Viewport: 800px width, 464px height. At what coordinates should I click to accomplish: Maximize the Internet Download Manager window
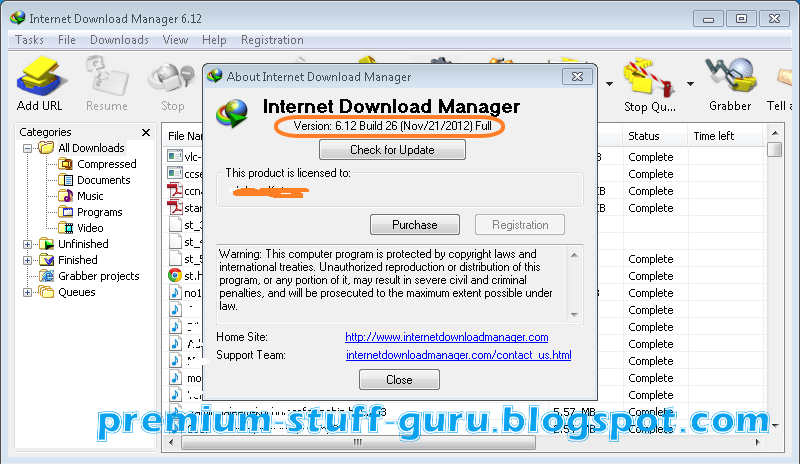point(741,19)
